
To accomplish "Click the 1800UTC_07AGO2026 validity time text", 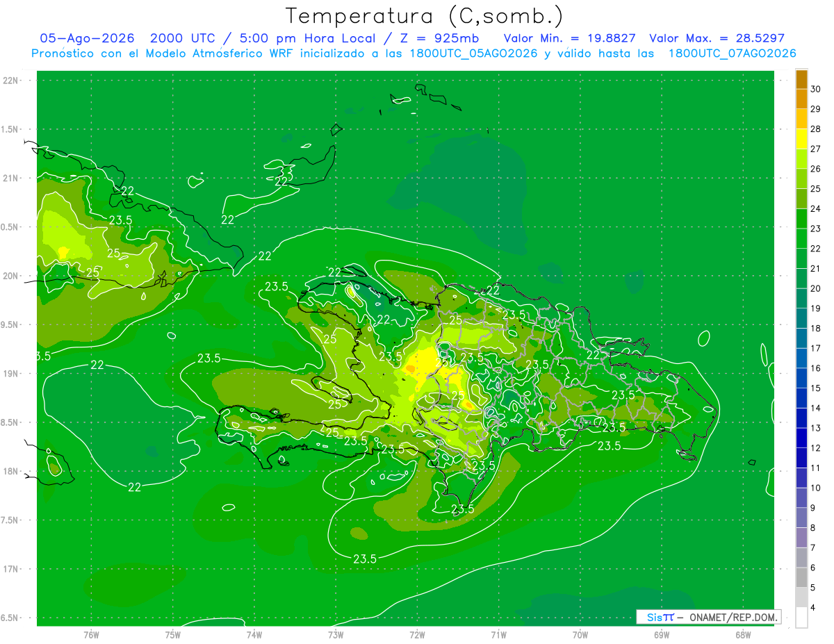I will (x=732, y=53).
